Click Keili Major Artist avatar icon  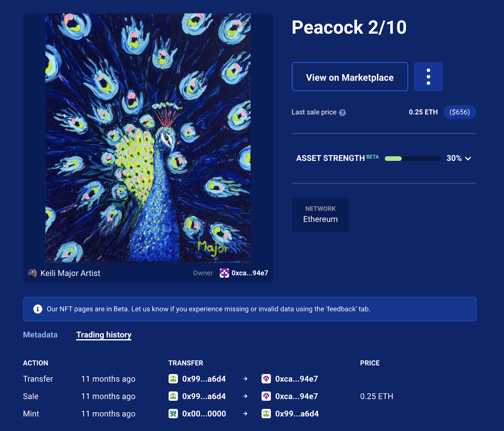pyautogui.click(x=32, y=273)
